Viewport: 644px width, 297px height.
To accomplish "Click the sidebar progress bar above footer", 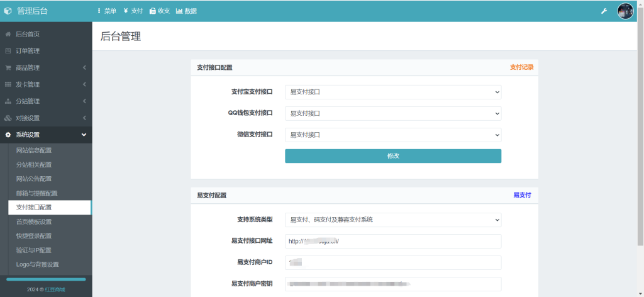I will [46, 279].
